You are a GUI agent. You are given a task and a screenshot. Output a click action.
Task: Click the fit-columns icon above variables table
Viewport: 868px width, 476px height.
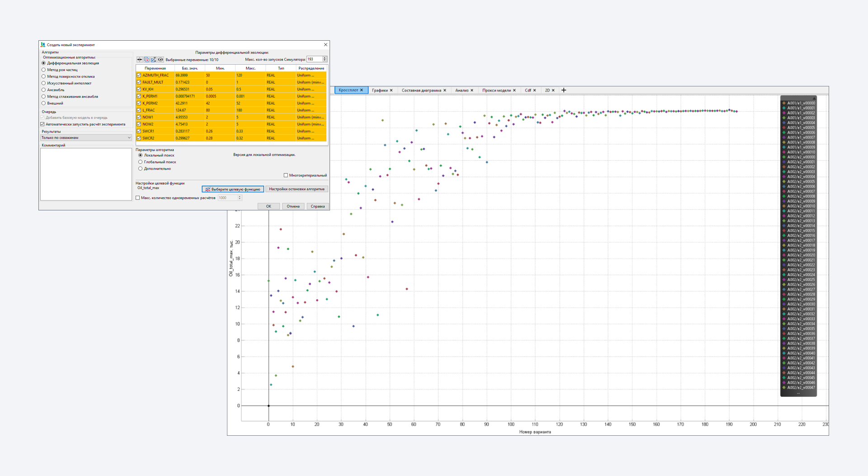point(140,59)
